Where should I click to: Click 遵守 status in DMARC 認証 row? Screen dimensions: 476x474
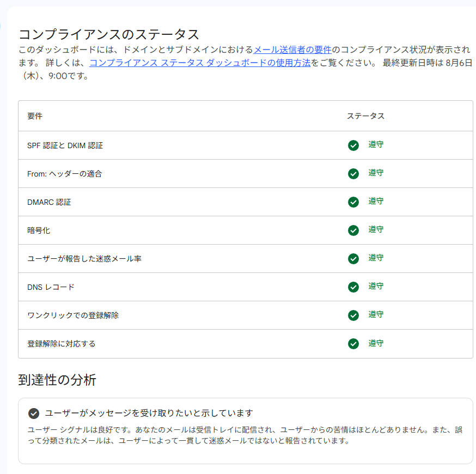click(x=376, y=201)
